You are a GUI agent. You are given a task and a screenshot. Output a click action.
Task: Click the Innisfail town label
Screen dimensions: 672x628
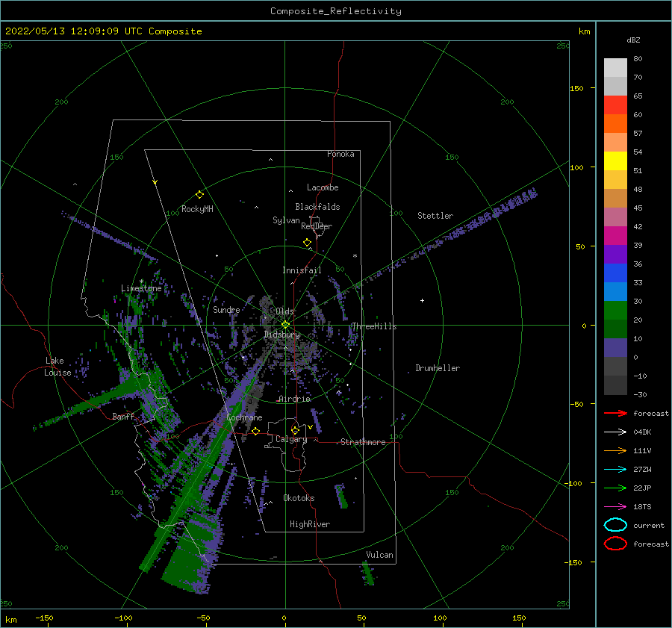(302, 270)
